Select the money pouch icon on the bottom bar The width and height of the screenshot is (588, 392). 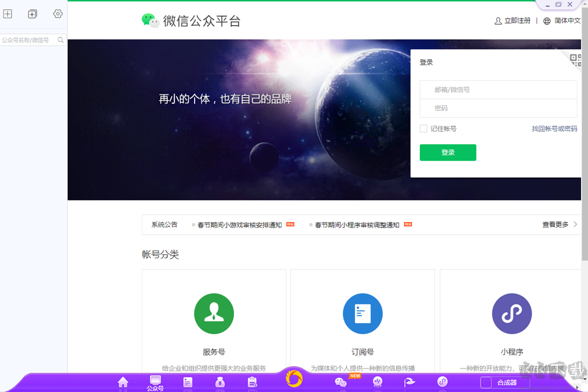tap(220, 382)
